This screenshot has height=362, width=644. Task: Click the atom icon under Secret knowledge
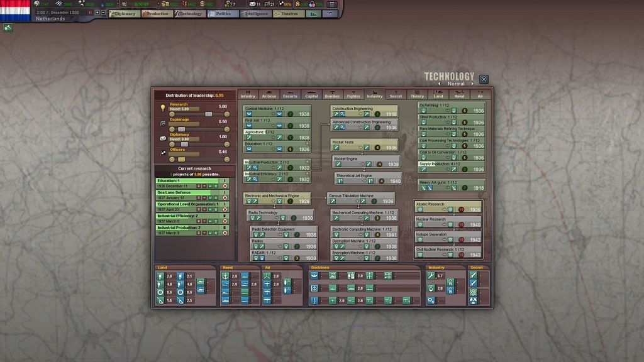pos(473,292)
